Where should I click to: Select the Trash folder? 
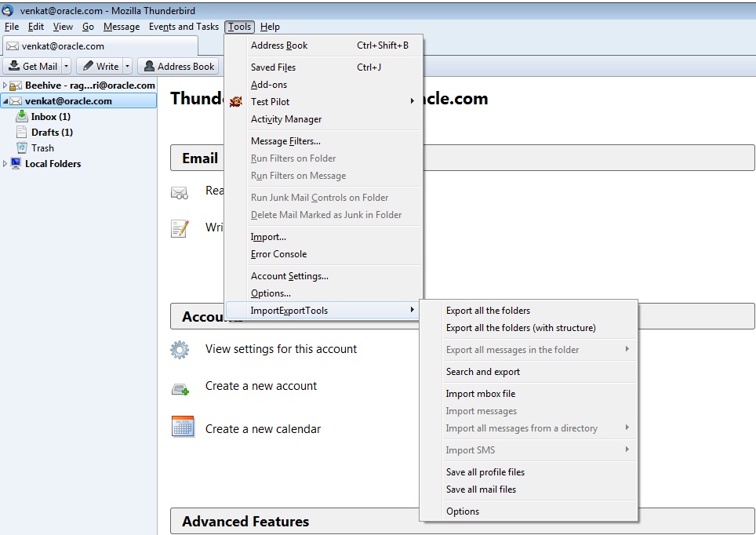[x=42, y=148]
